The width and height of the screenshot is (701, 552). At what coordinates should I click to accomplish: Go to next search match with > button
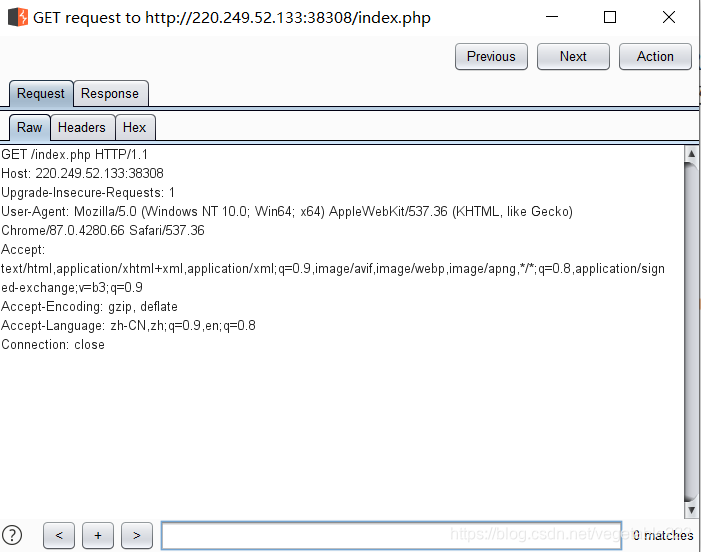137,535
